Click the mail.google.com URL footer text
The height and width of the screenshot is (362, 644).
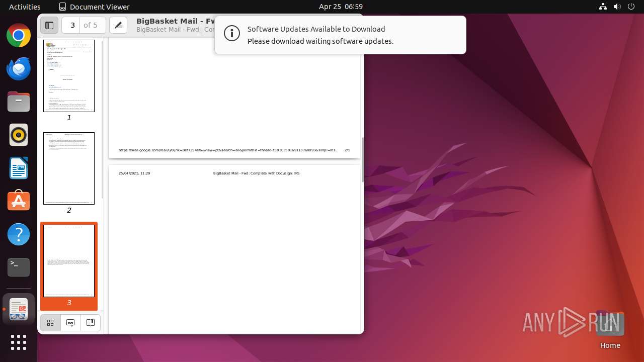[x=228, y=150]
